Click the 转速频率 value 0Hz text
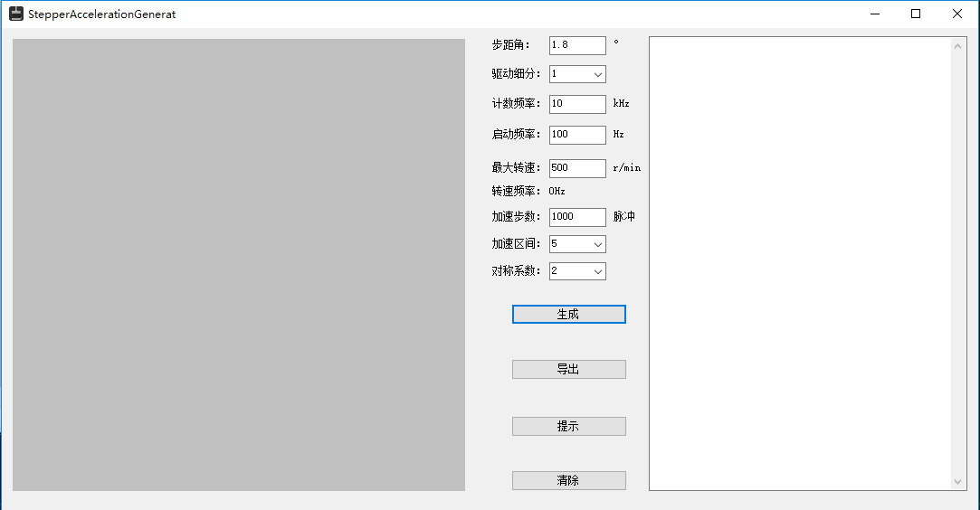The image size is (980, 510). pyautogui.click(x=557, y=192)
